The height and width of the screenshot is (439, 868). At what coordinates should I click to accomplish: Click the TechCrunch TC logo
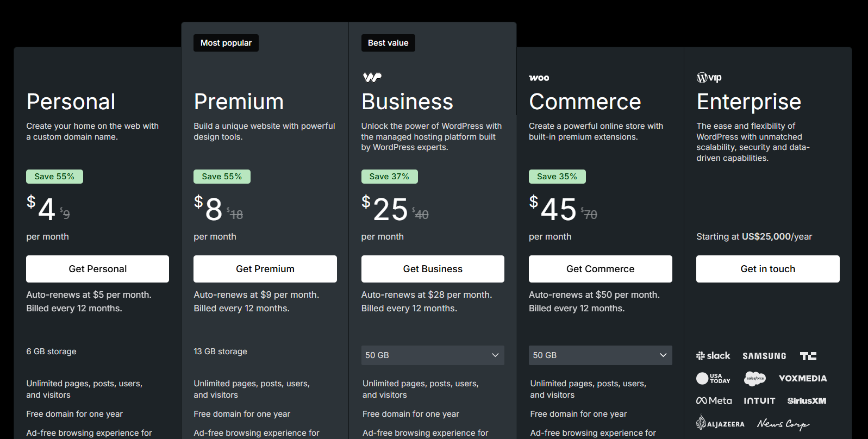point(808,356)
